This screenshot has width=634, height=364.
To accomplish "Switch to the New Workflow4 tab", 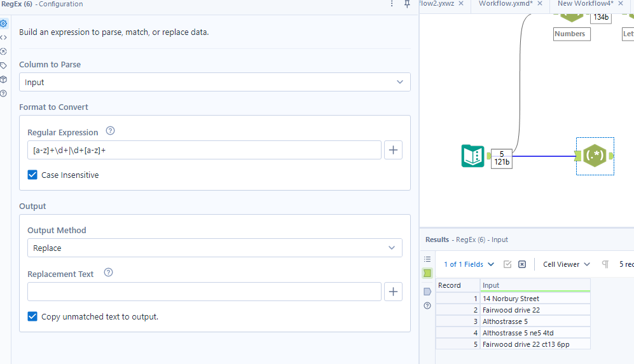I will (x=585, y=4).
